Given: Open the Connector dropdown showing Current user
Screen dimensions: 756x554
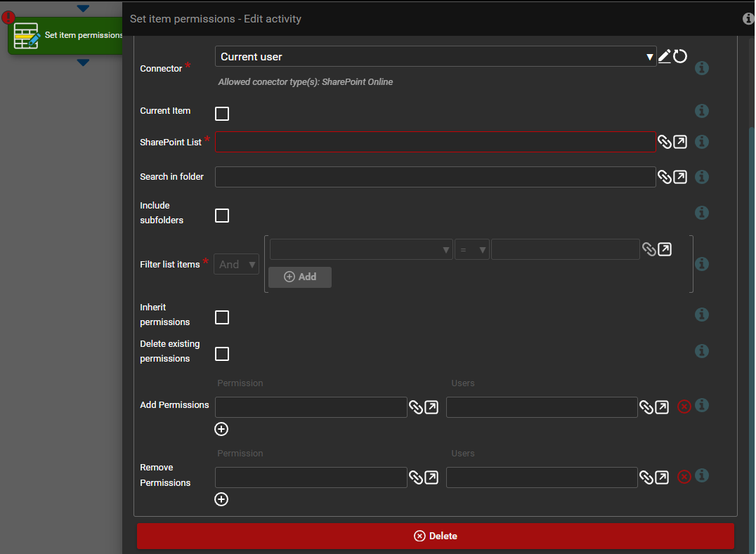Looking at the screenshot, I should point(435,57).
